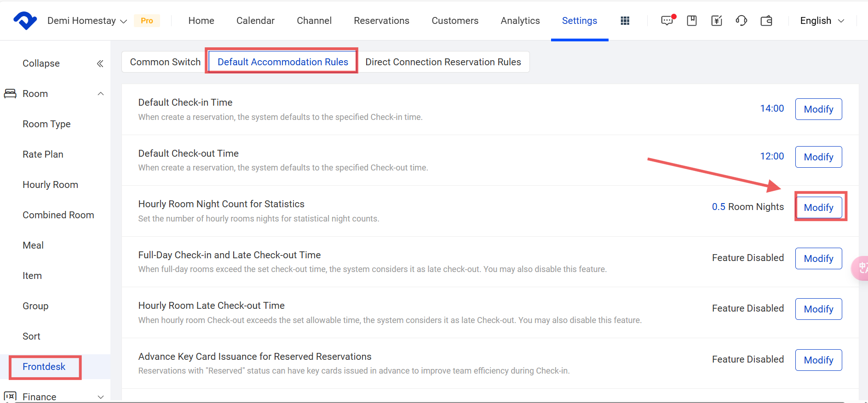
Task: Click the blue app logo
Action: click(x=25, y=21)
